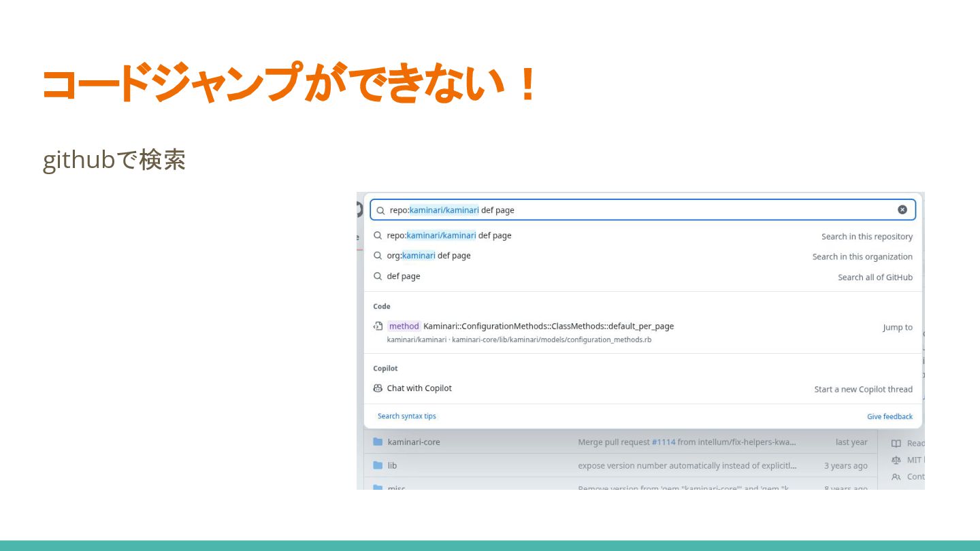Click 'Start a new Copilot thread'
980x551 pixels.
(x=863, y=390)
